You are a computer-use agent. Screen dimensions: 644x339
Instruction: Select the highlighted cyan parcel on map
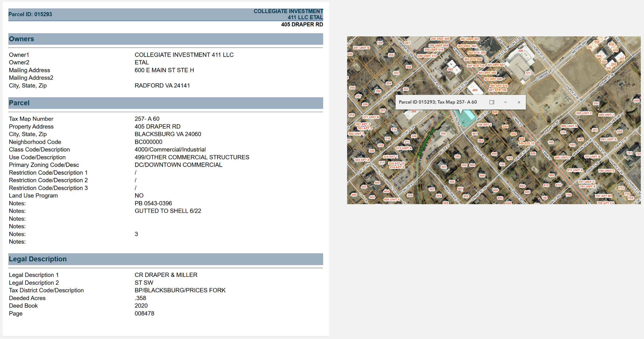tap(468, 118)
